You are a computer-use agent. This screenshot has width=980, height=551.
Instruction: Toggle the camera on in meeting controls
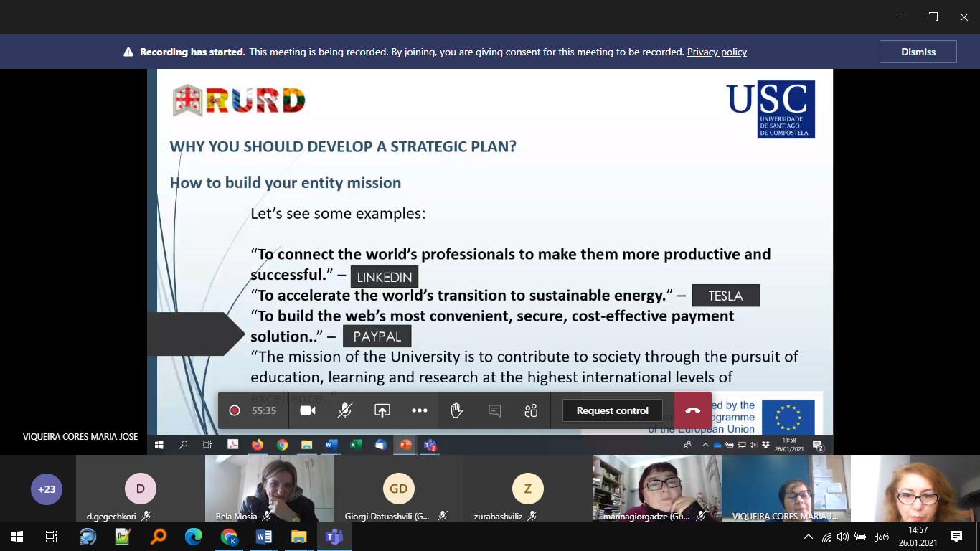(x=308, y=410)
